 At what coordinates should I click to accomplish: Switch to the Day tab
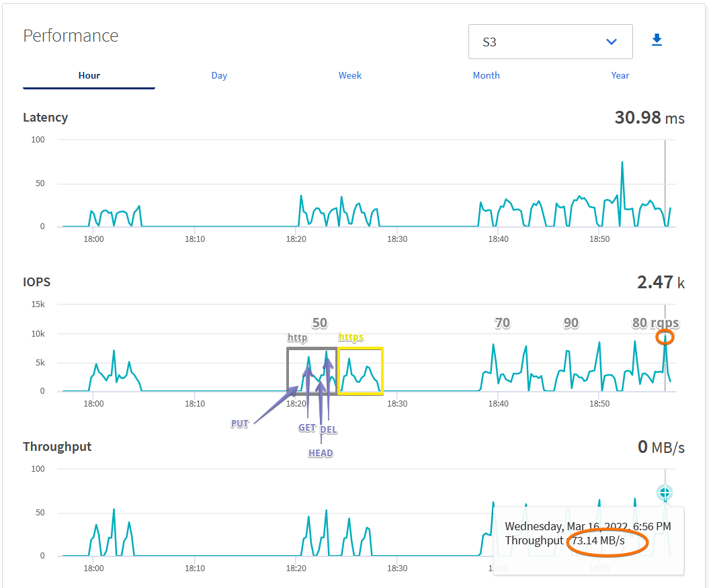coord(219,76)
